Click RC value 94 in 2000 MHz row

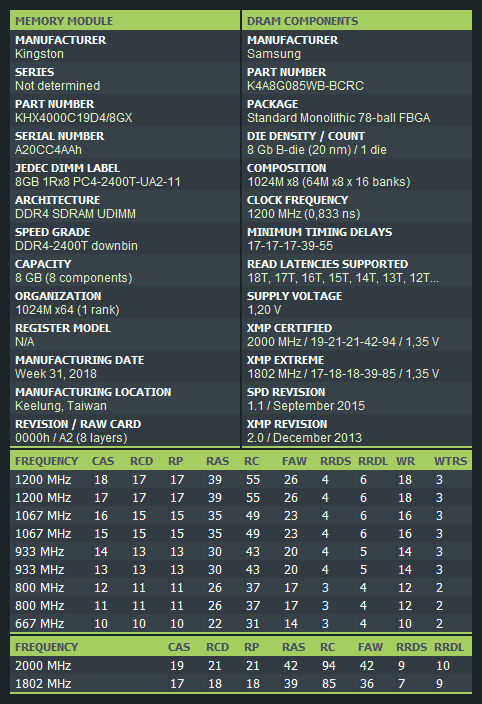[x=329, y=665]
